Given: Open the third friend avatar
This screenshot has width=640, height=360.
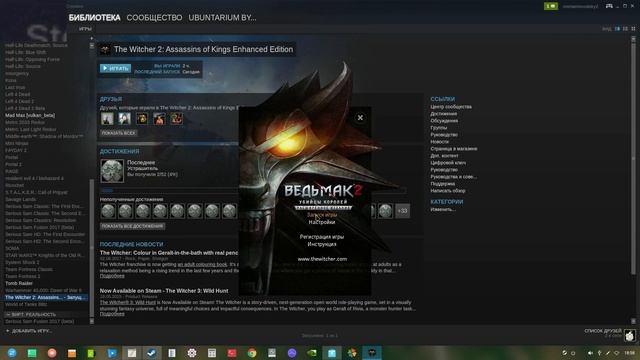Looking at the screenshot, I should tap(142, 119).
